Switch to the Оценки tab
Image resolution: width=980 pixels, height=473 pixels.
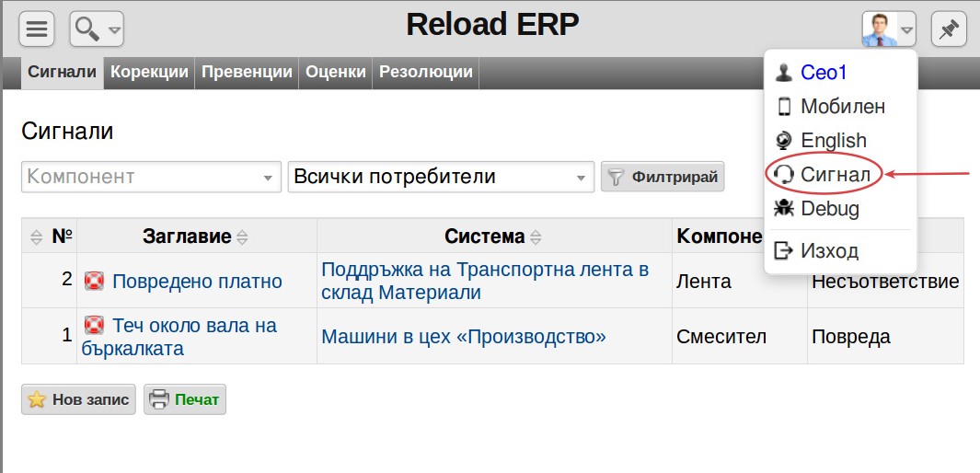[336, 72]
